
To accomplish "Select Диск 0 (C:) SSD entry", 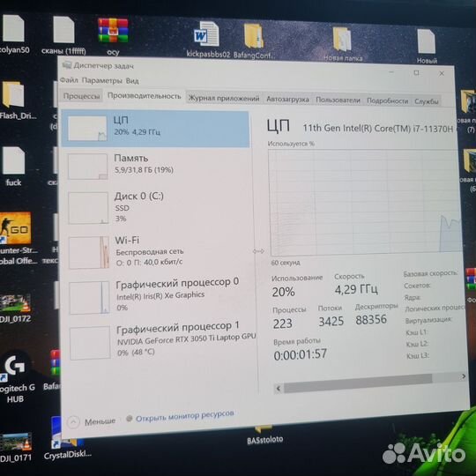I will [x=156, y=208].
